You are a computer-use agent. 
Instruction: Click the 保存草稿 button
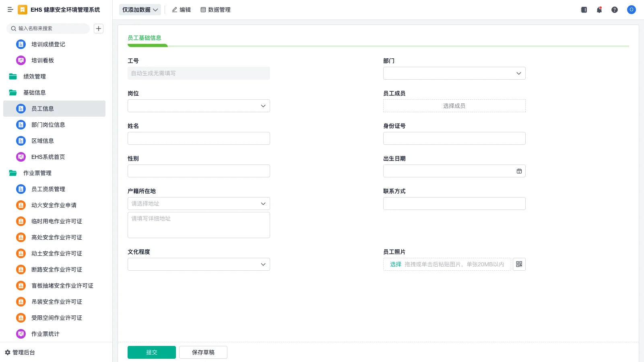[203, 352]
